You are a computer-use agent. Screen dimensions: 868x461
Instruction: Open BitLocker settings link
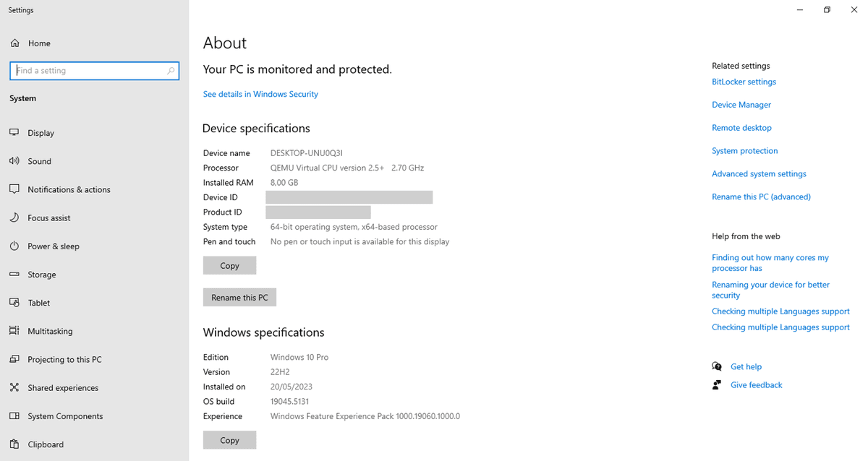(x=744, y=82)
